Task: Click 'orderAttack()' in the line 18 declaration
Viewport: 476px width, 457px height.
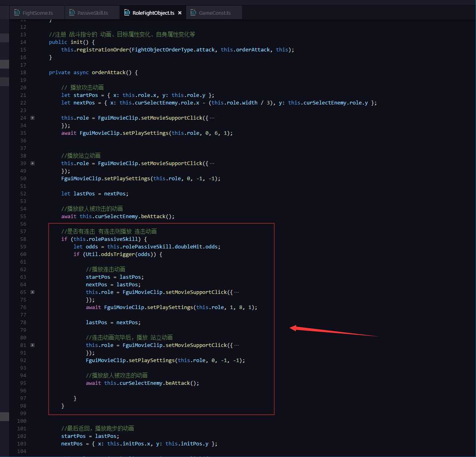Action: pos(112,72)
